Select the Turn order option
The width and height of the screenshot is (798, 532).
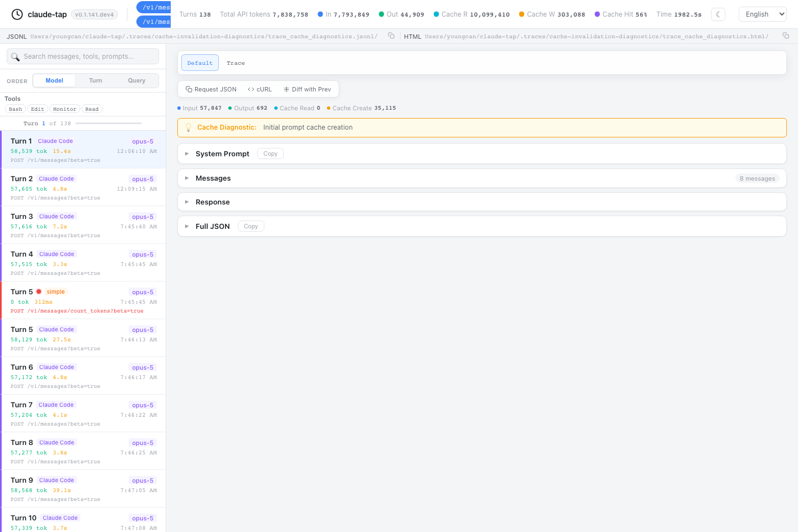coord(95,81)
